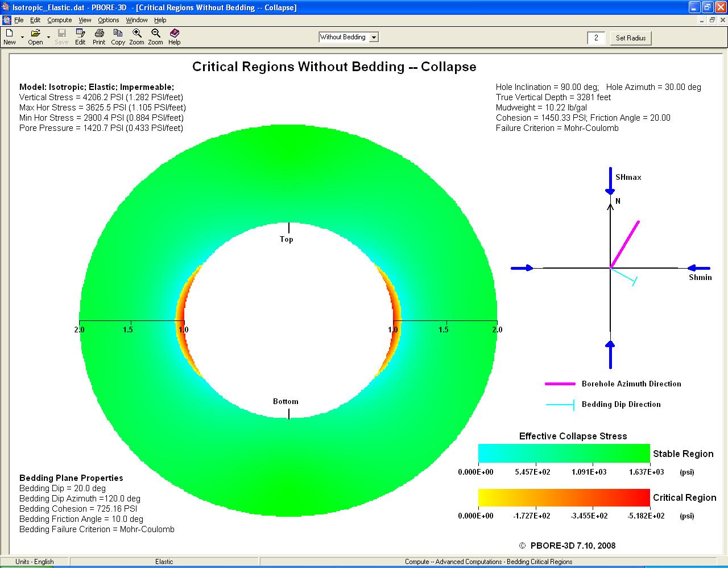The image size is (728, 568).
Task: Open the Window menu
Action: pyautogui.click(x=136, y=20)
